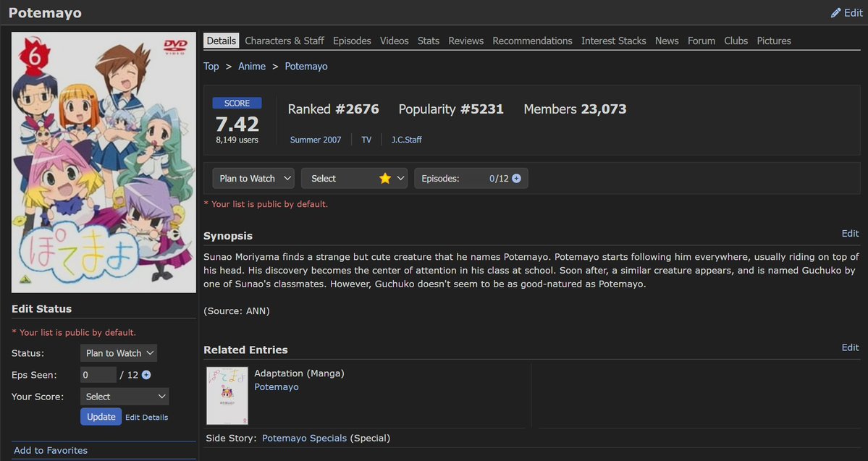Open the Potemayo manga adaptation link
Viewport: 868px width, 461px height.
pyautogui.click(x=277, y=387)
